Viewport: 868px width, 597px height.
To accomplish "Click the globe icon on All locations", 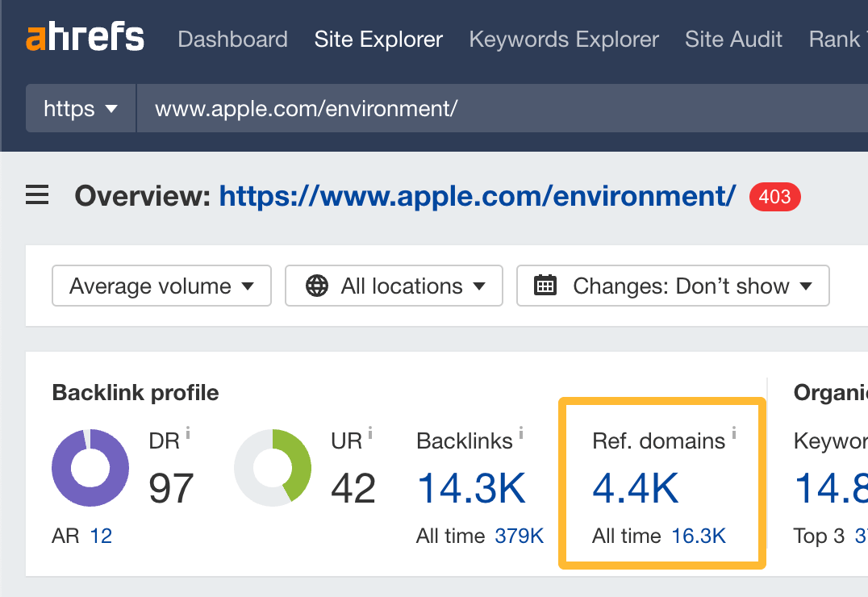I will point(318,286).
